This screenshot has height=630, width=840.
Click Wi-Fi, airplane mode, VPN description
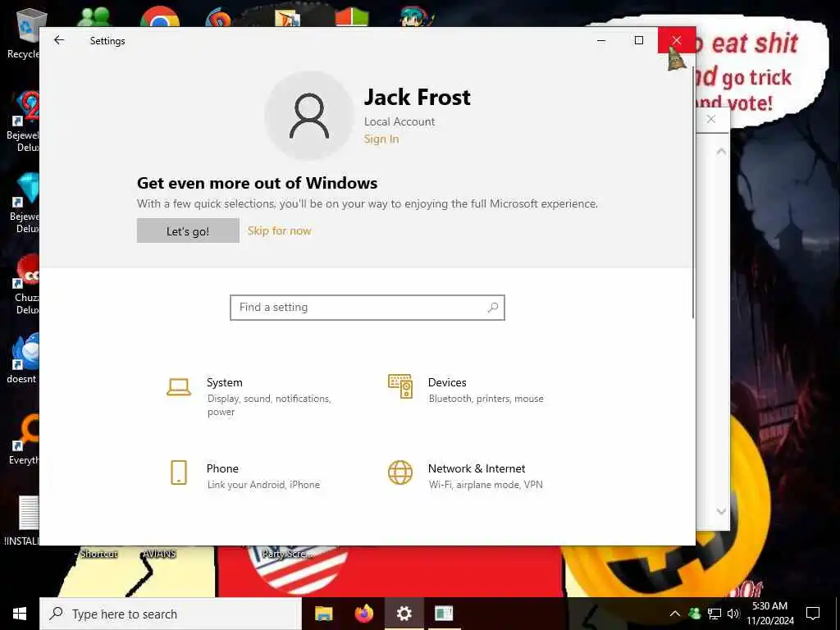[x=486, y=485]
